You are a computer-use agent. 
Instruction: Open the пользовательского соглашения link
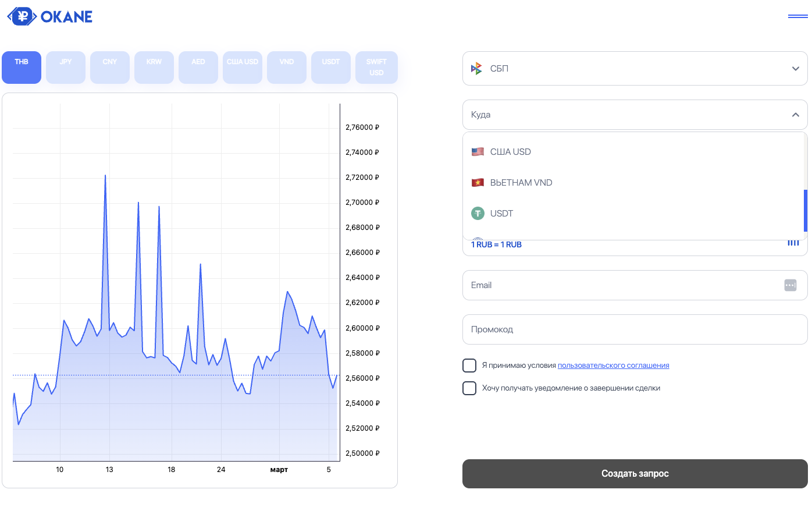click(613, 366)
